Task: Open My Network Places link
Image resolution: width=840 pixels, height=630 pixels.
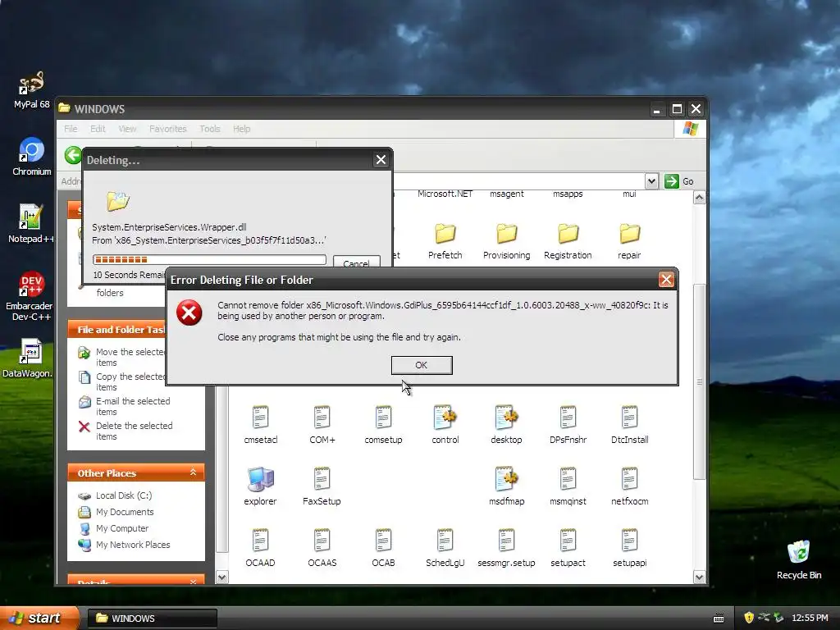Action: point(124,545)
